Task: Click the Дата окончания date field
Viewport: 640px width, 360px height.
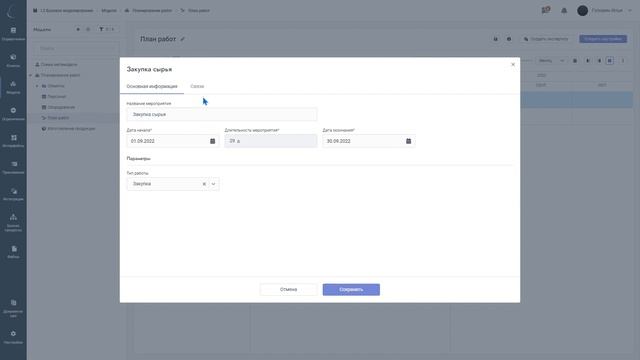Action: point(369,141)
